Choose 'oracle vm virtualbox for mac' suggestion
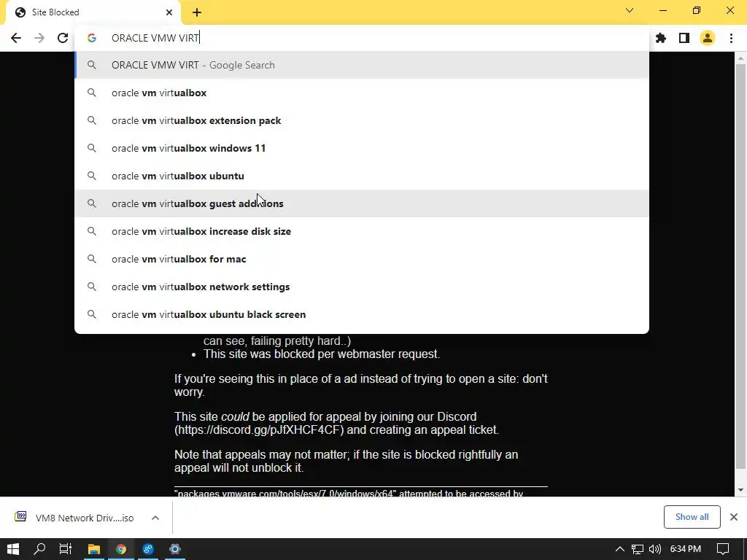This screenshot has height=560, width=747. click(362, 259)
